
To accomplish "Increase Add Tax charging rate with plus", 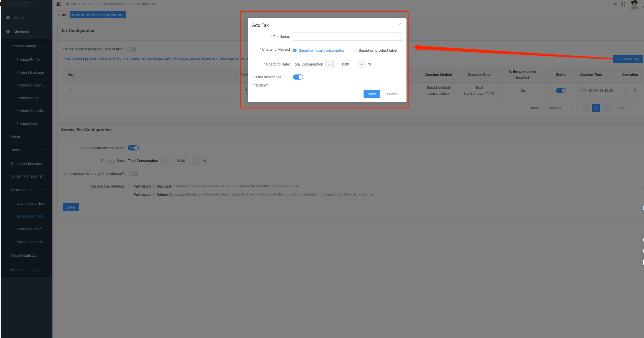I will coord(362,64).
